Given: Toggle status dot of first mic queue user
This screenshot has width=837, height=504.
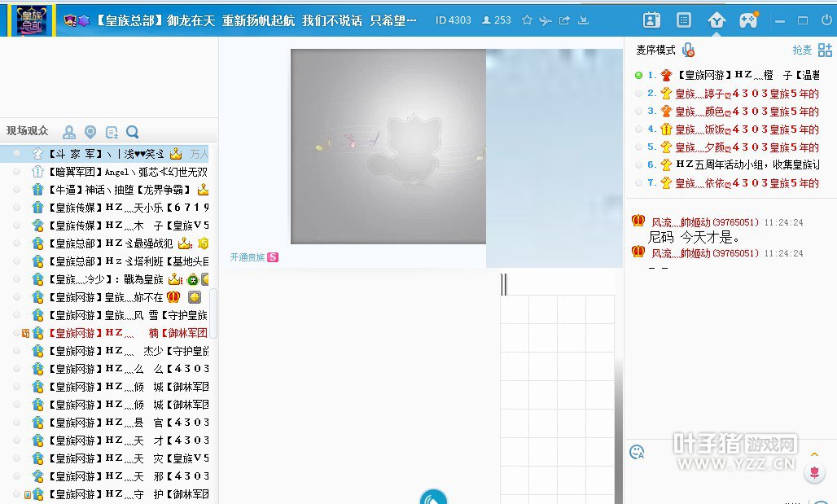Looking at the screenshot, I should point(638,75).
